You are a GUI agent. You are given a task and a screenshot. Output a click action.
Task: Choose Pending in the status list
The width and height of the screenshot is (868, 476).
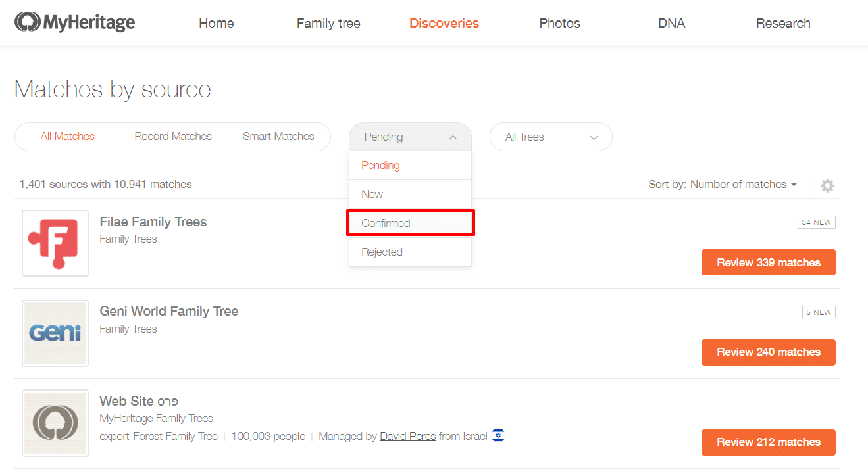pos(410,166)
